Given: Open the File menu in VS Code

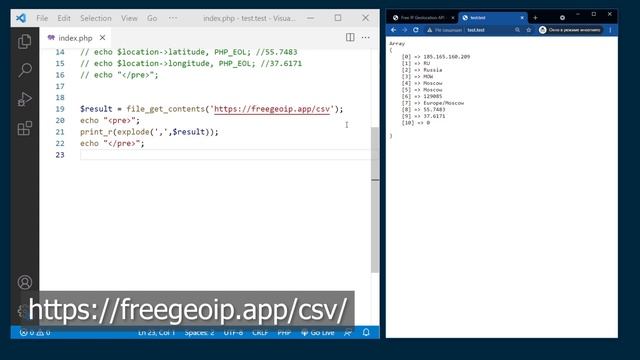Looking at the screenshot, I should (42, 18).
